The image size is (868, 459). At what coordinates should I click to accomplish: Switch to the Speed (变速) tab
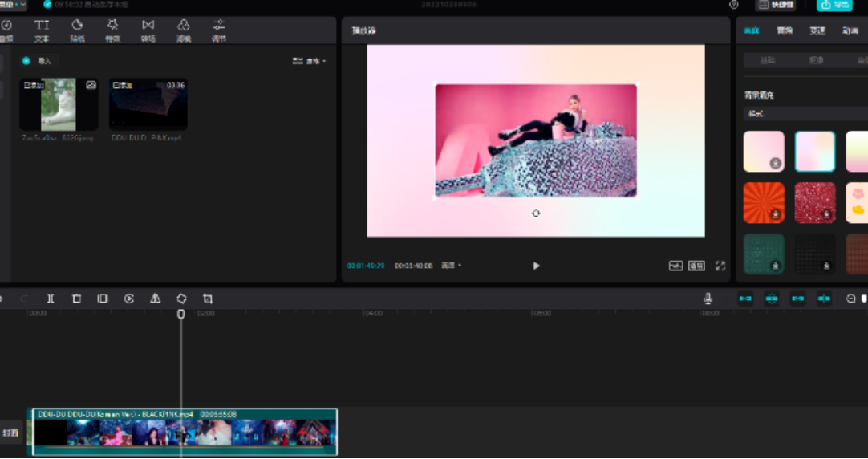(x=817, y=30)
